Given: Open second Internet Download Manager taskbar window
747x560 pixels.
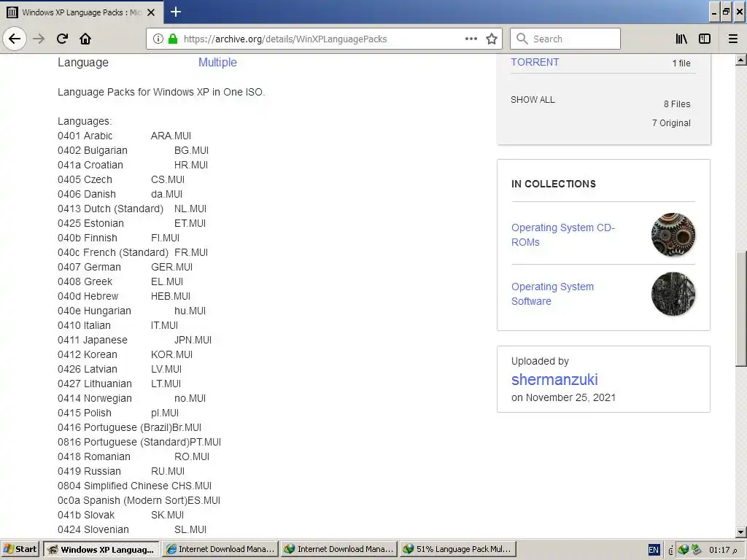Looking at the screenshot, I should point(338,549).
